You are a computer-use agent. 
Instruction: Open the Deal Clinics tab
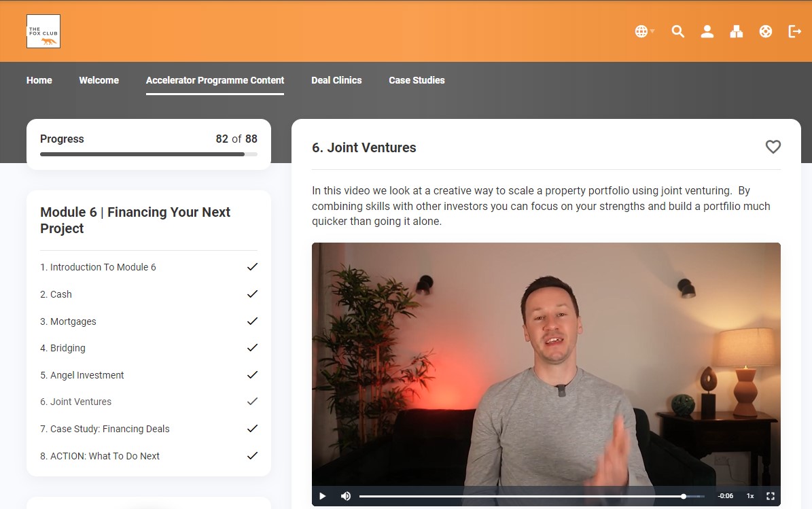336,80
